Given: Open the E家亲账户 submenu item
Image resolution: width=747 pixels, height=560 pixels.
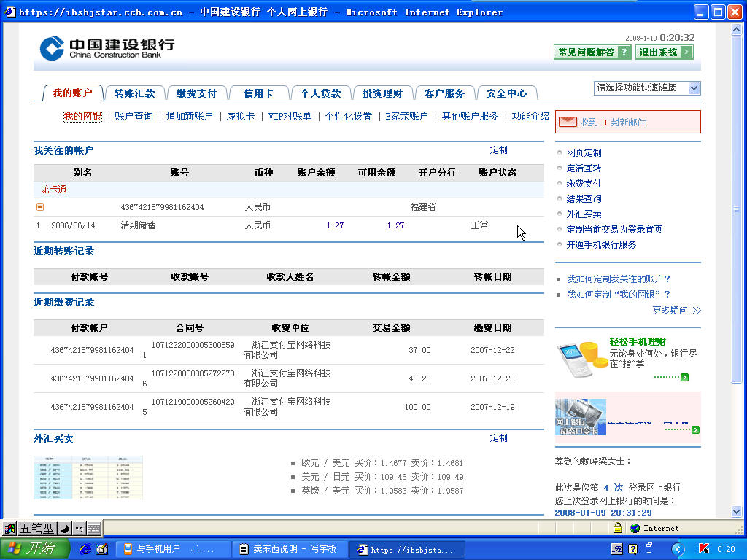Looking at the screenshot, I should click(x=406, y=116).
